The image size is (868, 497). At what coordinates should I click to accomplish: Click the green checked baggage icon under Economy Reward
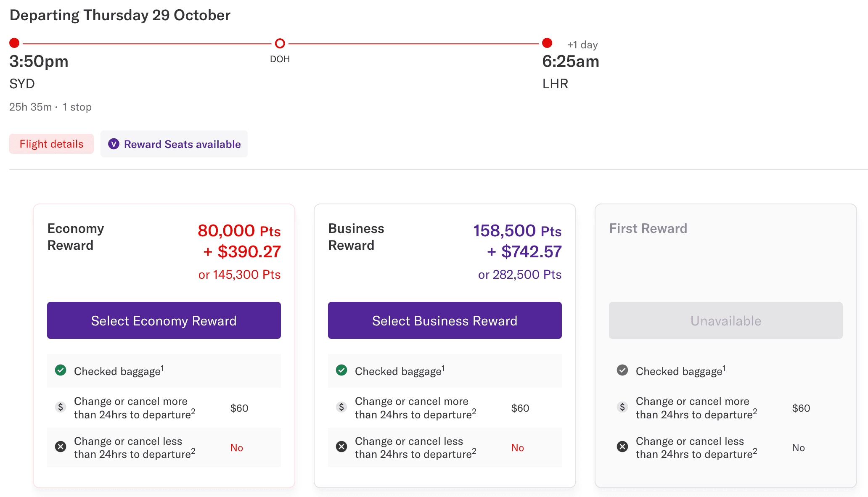click(x=61, y=370)
